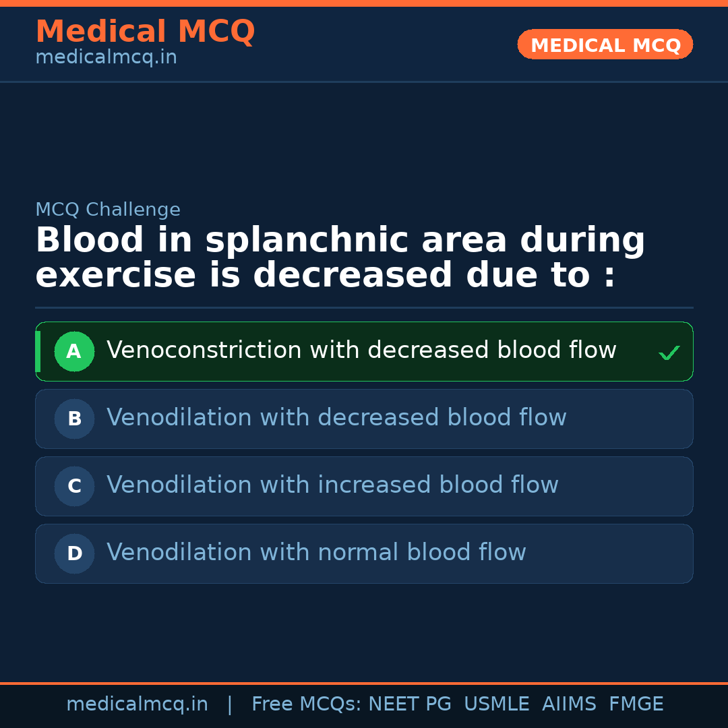This screenshot has height=728, width=728.
Task: Click the 'USMLE' text in footer
Action: [496, 704]
